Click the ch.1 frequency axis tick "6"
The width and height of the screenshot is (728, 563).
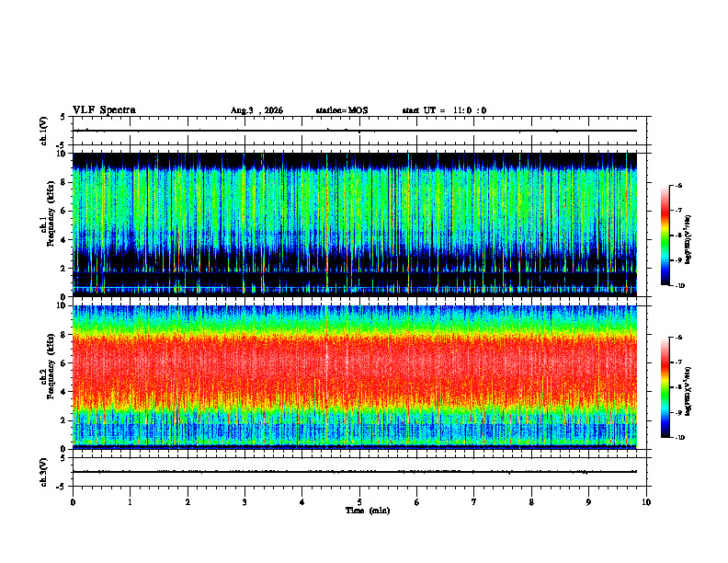tap(64, 211)
